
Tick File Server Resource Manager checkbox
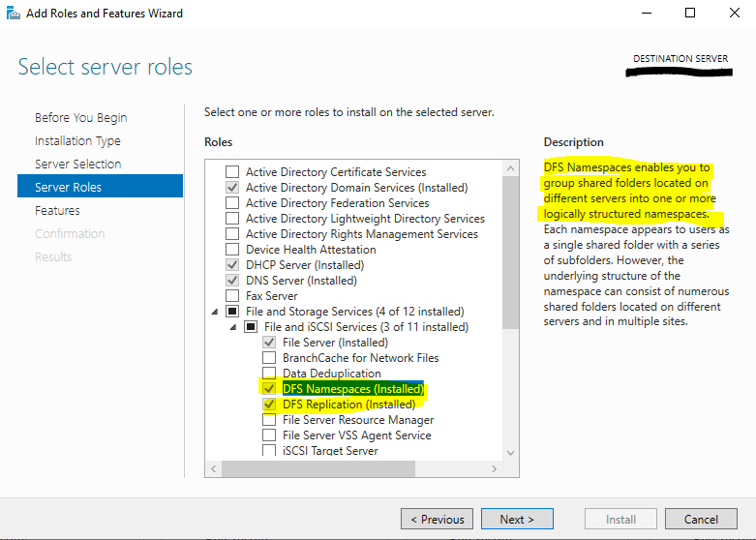[269, 419]
